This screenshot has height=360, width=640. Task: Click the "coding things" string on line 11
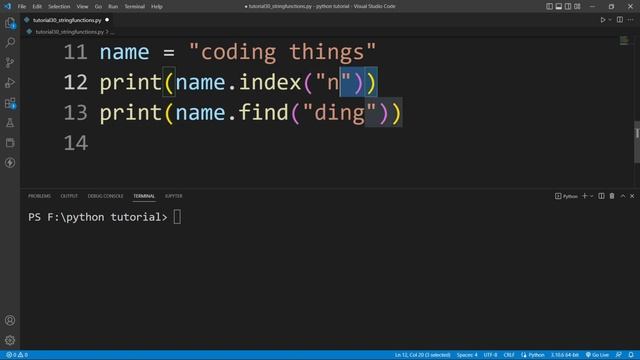pos(282,53)
